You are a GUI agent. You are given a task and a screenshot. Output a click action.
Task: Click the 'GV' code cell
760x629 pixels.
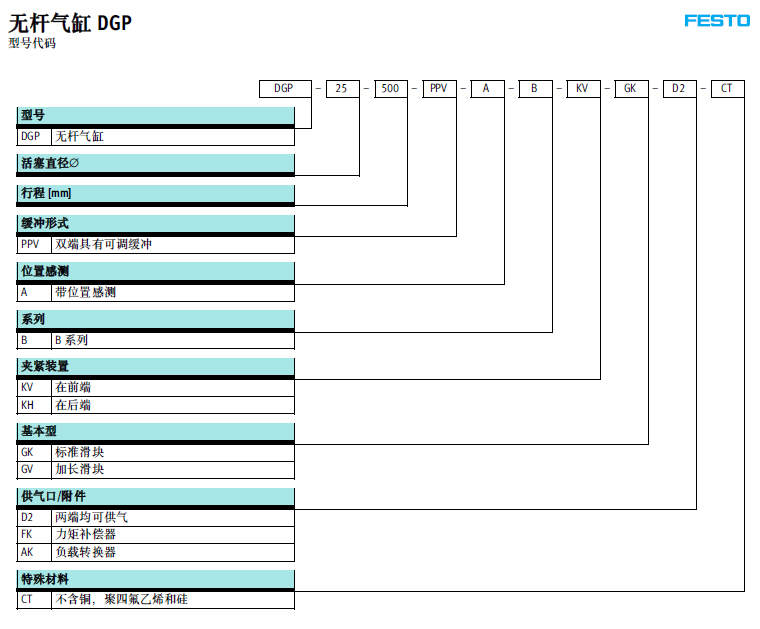(34, 470)
